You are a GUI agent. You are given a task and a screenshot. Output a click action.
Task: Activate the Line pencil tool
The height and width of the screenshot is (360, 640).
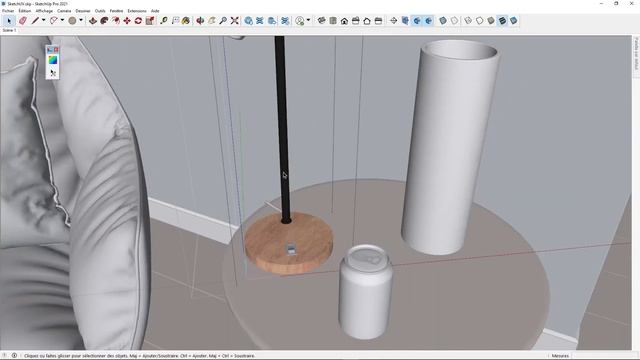point(35,20)
